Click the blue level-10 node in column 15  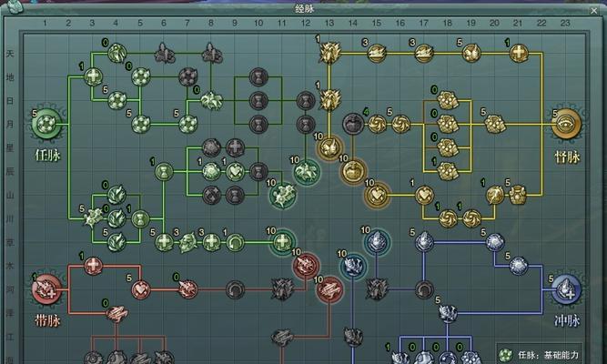tap(377, 242)
